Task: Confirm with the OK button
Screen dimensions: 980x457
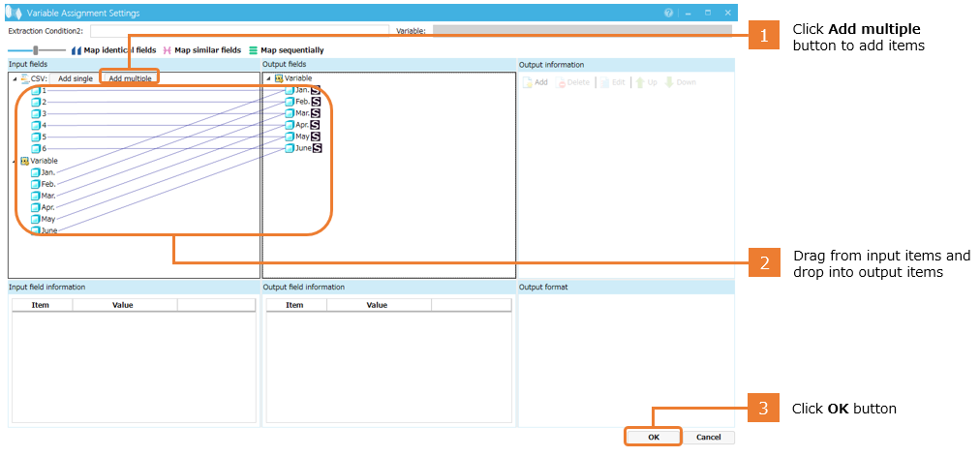Action: (654, 437)
